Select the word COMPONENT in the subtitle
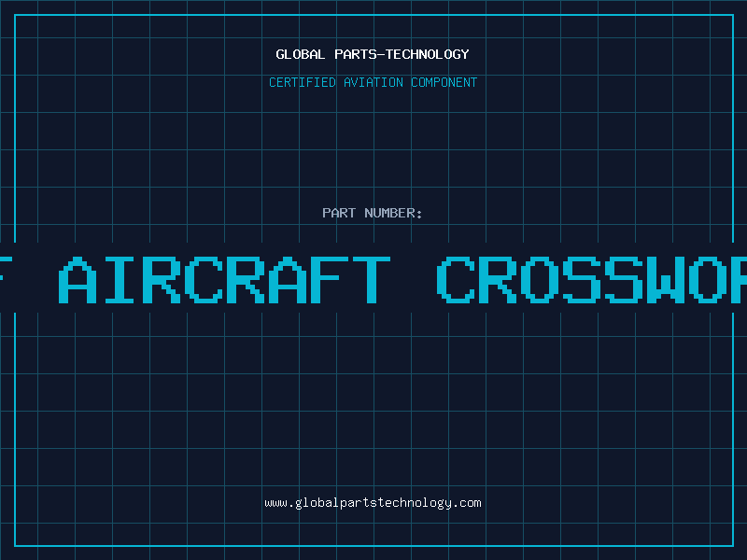This screenshot has height=560, width=747. 444,82
